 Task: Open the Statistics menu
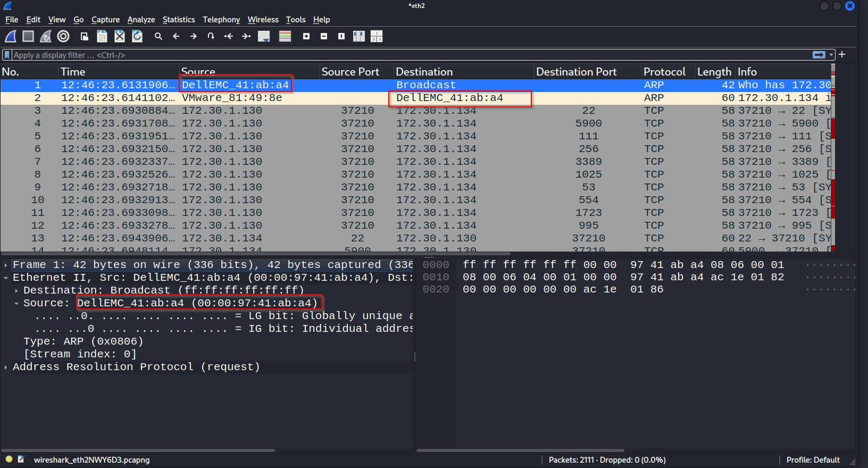point(179,20)
